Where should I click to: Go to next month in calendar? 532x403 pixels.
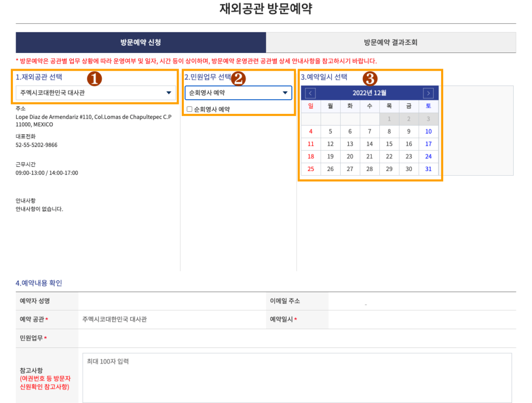[x=428, y=93]
